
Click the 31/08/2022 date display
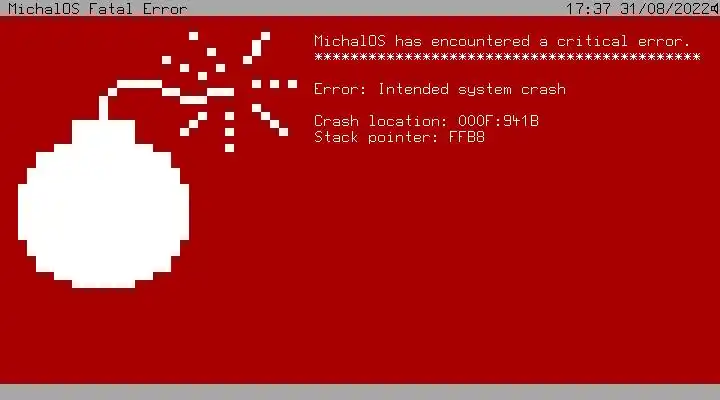coord(665,8)
